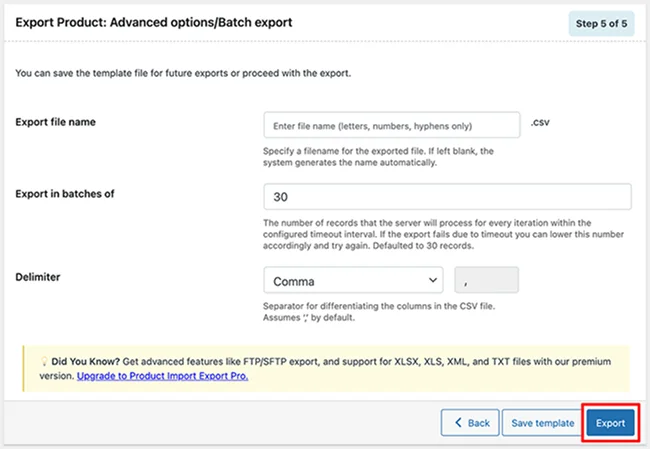Click the Step 5 of 5 badge
The image size is (650, 449).
(x=601, y=23)
